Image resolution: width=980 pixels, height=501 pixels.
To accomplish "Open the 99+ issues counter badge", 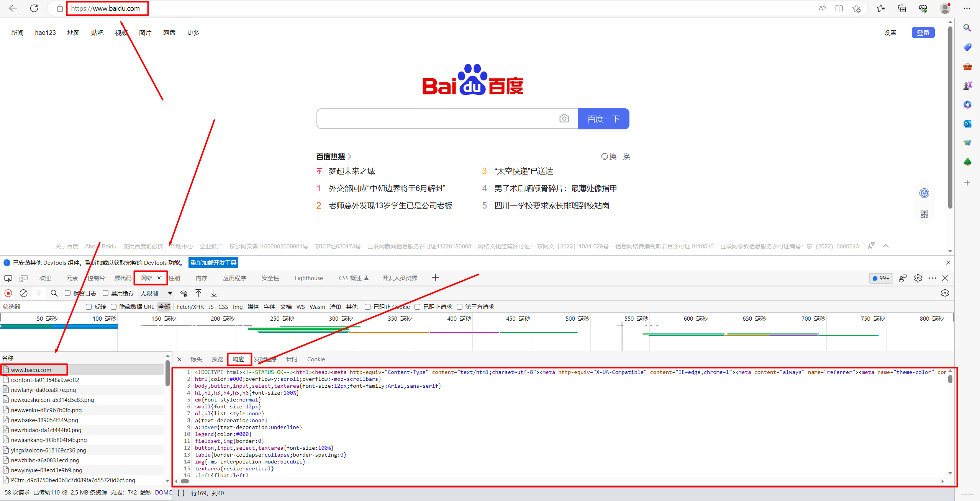I will [881, 278].
